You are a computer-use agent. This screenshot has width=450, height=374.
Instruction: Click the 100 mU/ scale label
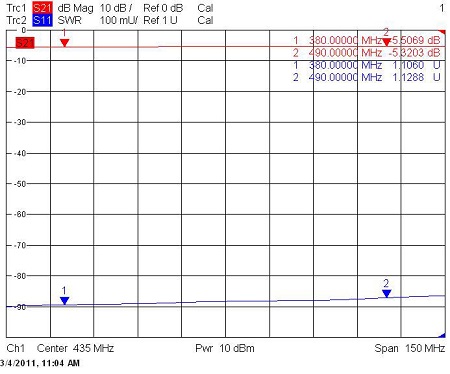point(119,20)
